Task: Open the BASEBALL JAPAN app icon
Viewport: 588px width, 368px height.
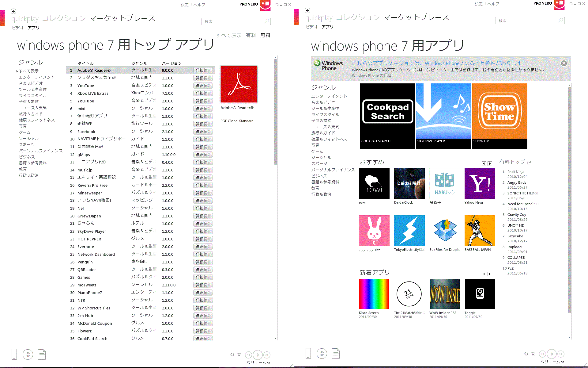Action: pyautogui.click(x=480, y=231)
